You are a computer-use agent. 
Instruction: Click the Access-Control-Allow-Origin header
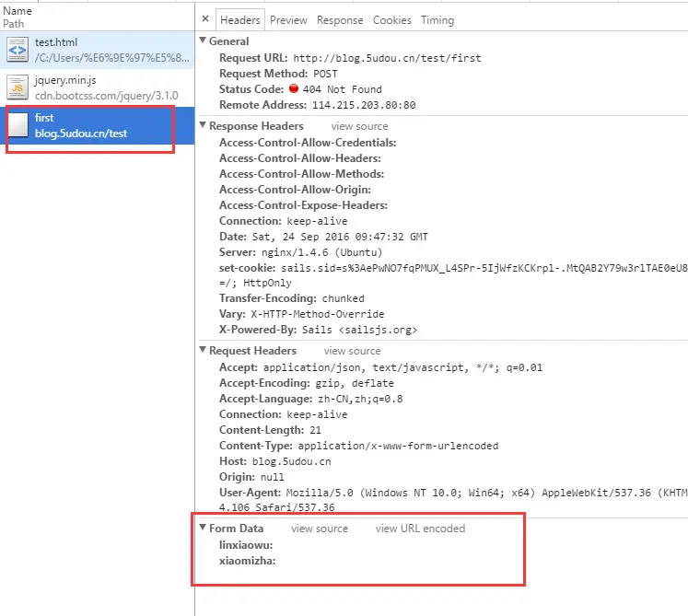point(295,190)
